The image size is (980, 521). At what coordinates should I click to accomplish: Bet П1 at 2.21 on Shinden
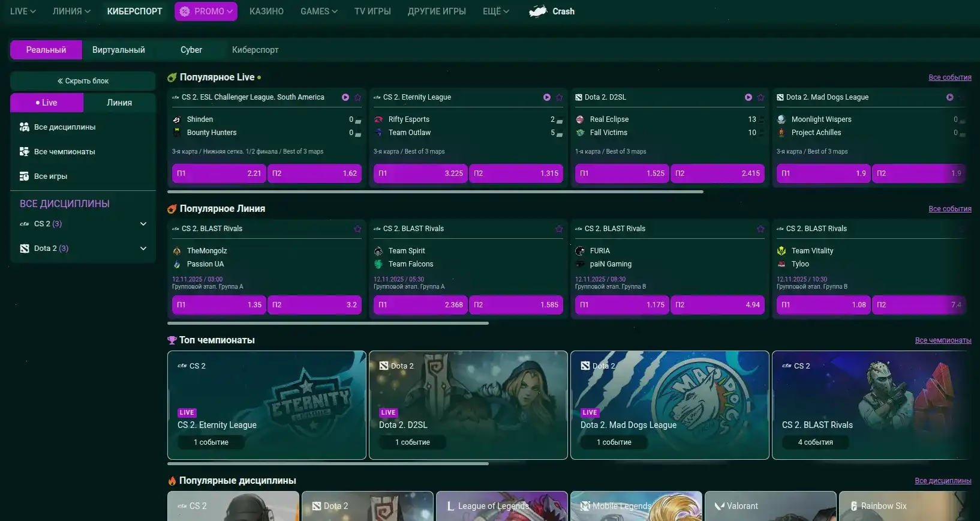pos(219,173)
